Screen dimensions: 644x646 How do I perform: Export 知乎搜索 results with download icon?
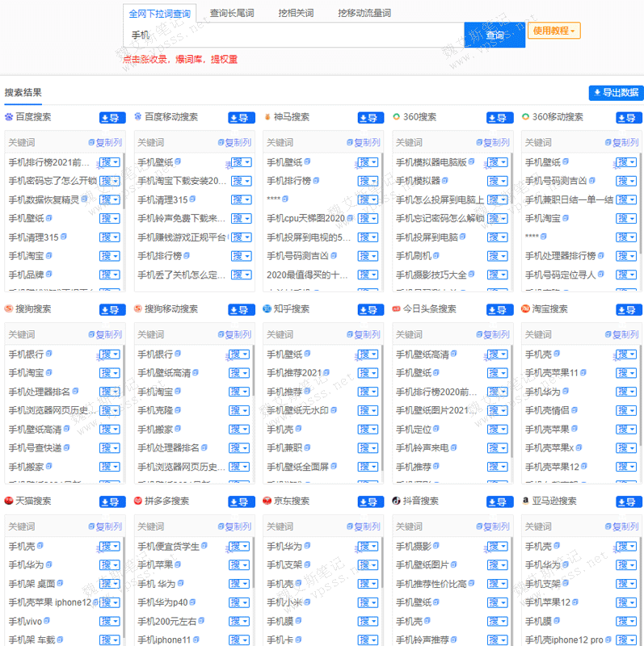coord(371,310)
